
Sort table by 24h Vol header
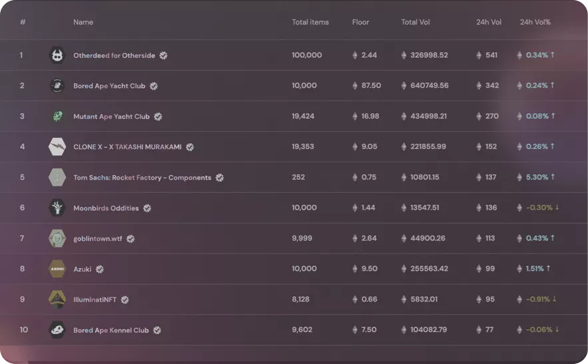coord(489,22)
